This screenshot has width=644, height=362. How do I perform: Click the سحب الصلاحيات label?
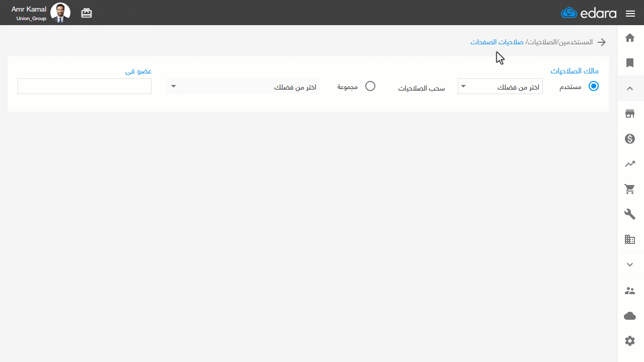click(422, 88)
